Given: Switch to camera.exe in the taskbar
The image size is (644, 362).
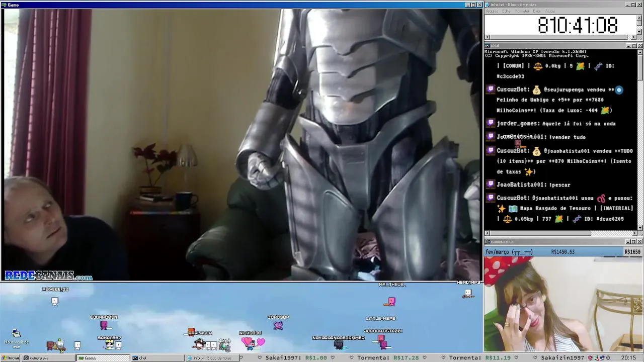Looking at the screenshot, I should tap(48, 358).
